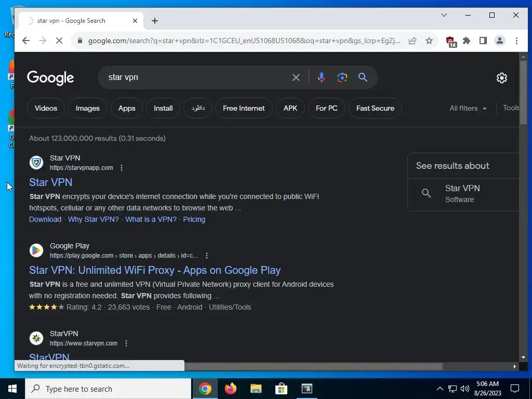This screenshot has width=532, height=399.
Task: Click the taskbar clock showing 5:06 AM
Action: pyautogui.click(x=487, y=389)
